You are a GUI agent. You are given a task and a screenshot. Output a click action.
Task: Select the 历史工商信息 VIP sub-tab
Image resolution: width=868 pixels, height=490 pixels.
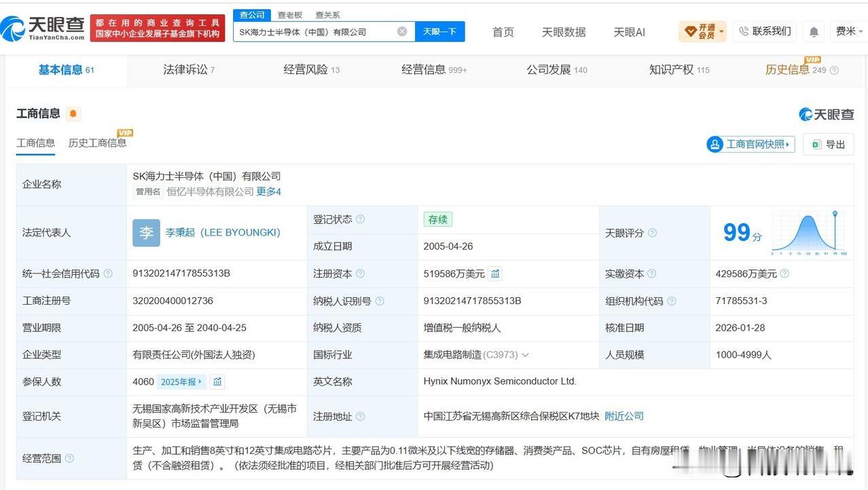coord(97,143)
